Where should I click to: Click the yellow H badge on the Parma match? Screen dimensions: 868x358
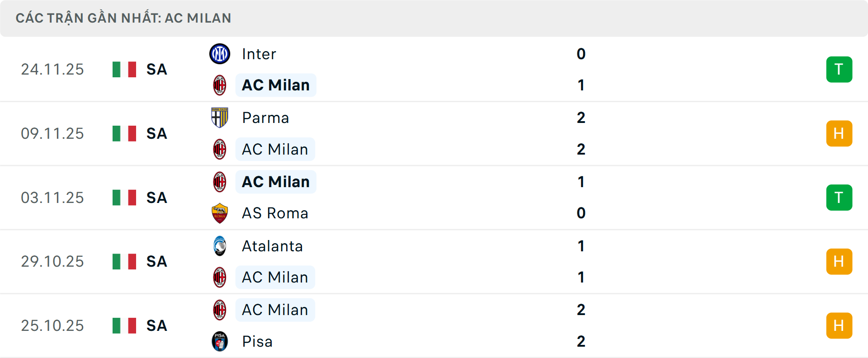pyautogui.click(x=839, y=133)
